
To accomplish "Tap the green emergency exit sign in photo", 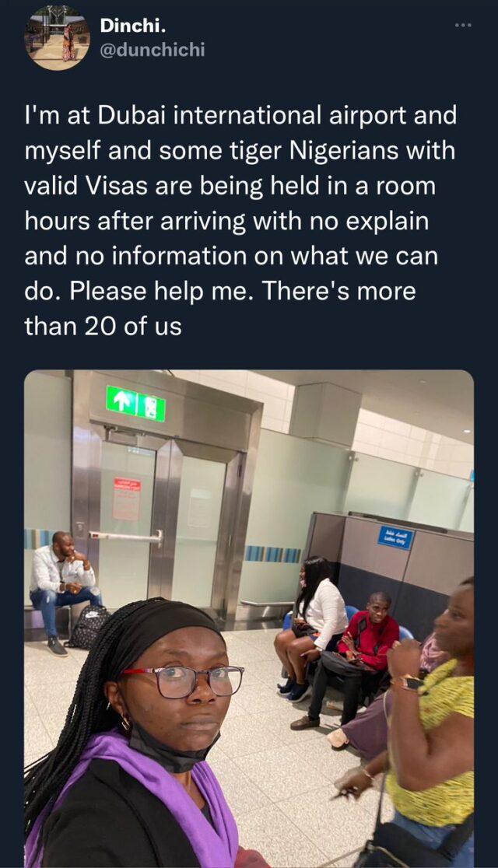I will click(135, 404).
